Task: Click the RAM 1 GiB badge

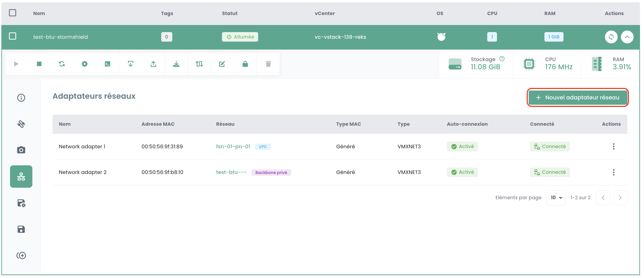Action: pos(554,37)
